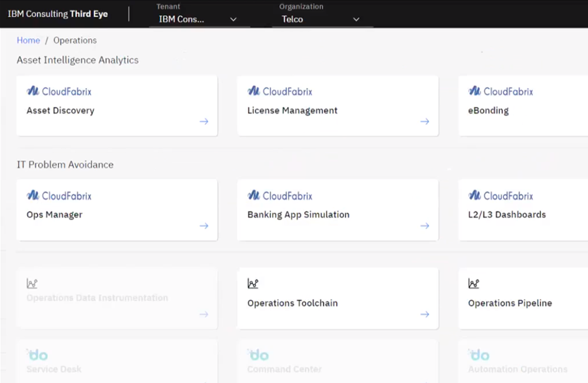Open the License Management card arrow
This screenshot has height=383, width=588.
click(x=425, y=121)
